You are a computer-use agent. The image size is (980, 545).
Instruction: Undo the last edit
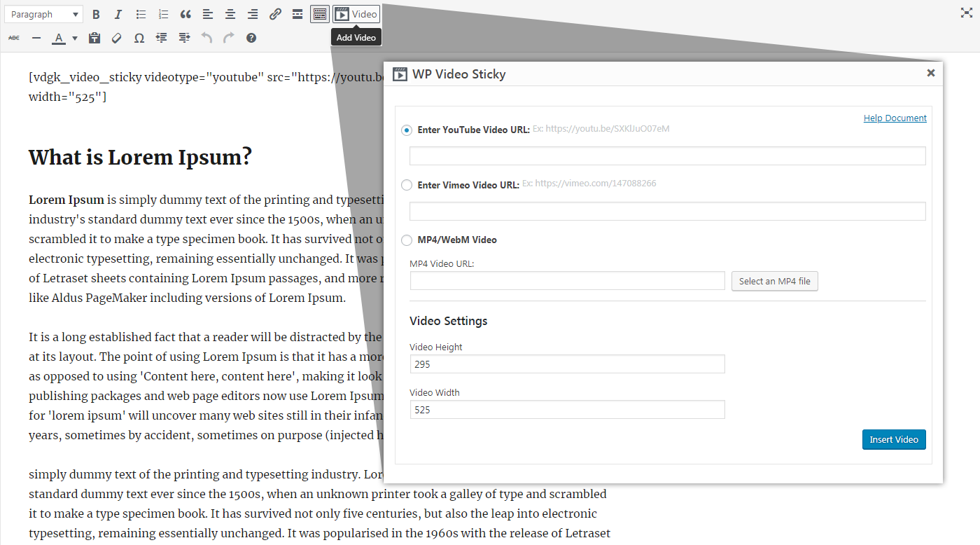point(206,38)
